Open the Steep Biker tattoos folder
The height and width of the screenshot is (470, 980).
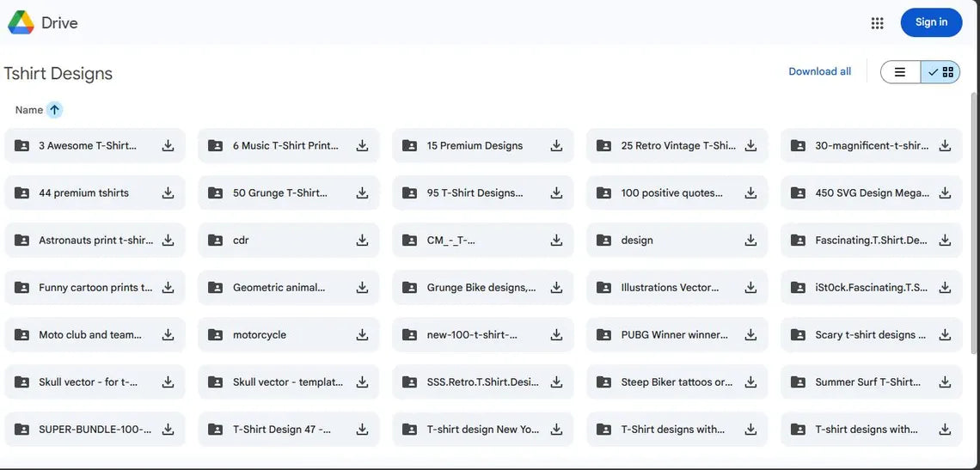(x=677, y=381)
